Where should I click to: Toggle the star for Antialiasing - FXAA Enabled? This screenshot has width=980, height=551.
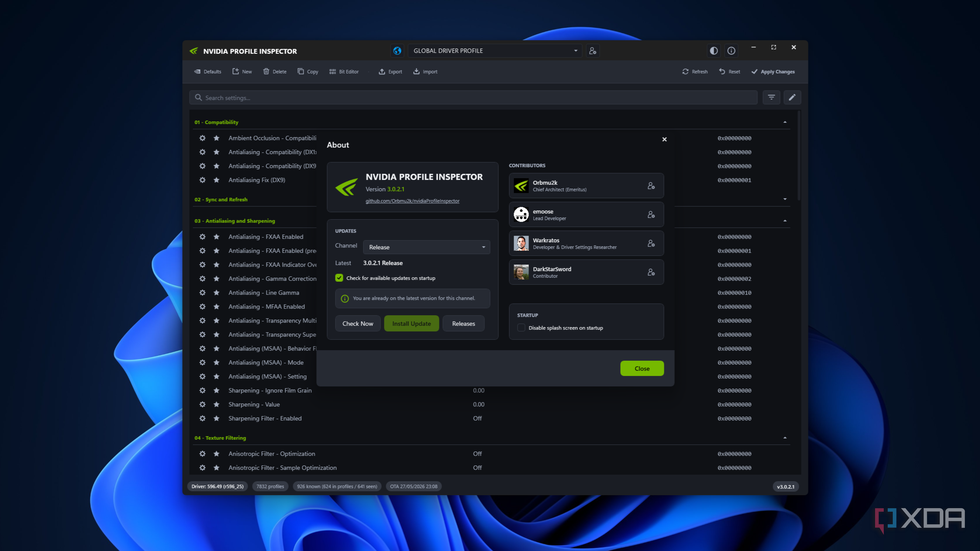pyautogui.click(x=216, y=237)
